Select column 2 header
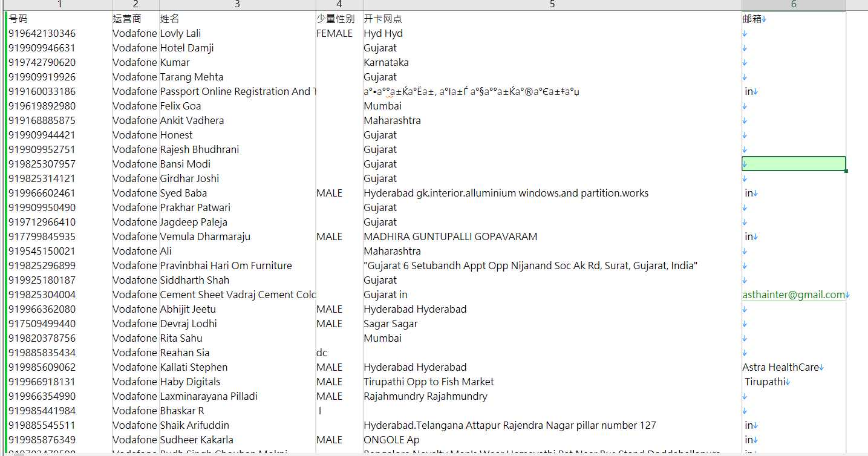868x456 pixels. (135, 5)
